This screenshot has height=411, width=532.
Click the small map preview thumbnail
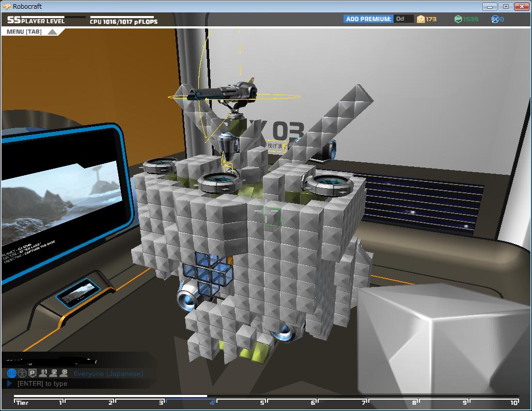[79, 293]
